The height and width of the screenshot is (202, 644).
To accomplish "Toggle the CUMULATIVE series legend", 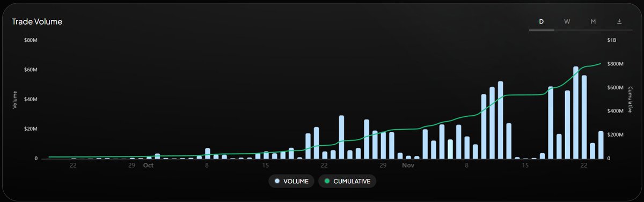I will (347, 181).
